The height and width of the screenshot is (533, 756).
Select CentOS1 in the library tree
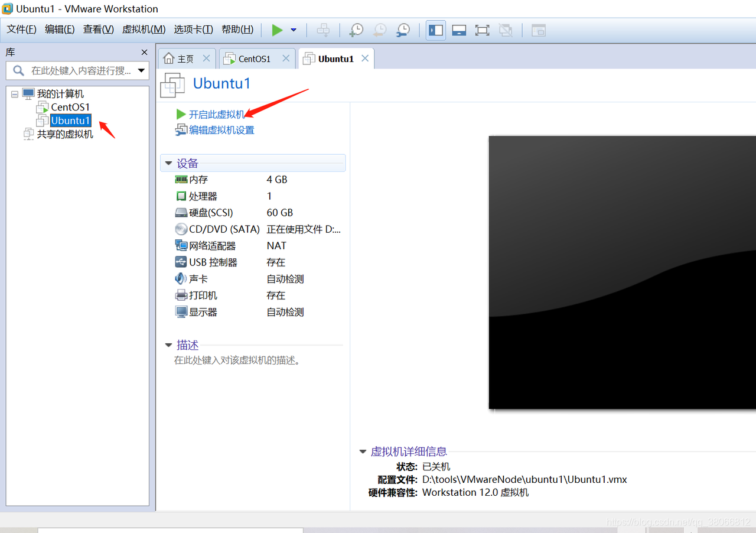(70, 107)
